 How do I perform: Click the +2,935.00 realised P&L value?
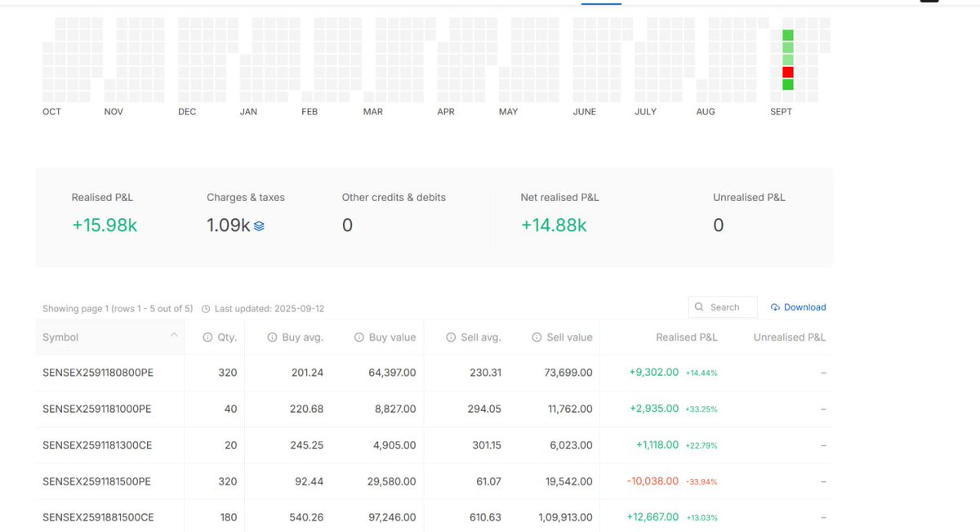pyautogui.click(x=653, y=409)
